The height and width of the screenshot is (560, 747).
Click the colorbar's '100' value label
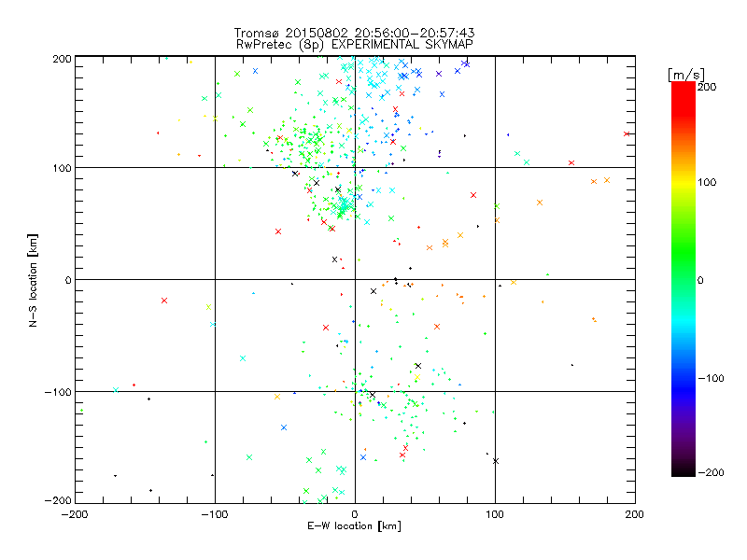pyautogui.click(x=707, y=182)
